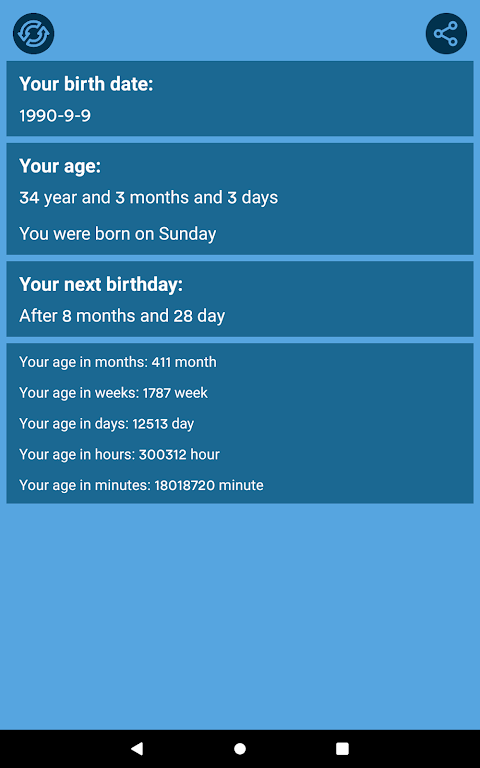Select the "Your birth date:" heading
480x768 pixels.
click(x=86, y=84)
